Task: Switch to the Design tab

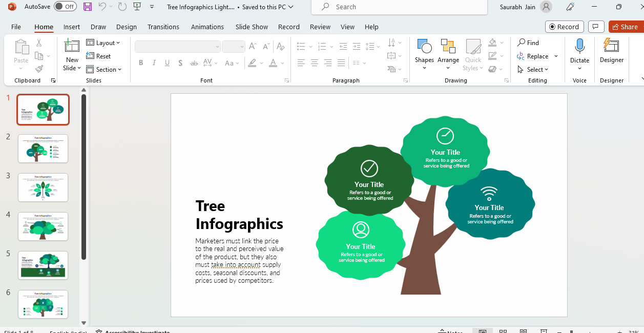Action: 127,27
